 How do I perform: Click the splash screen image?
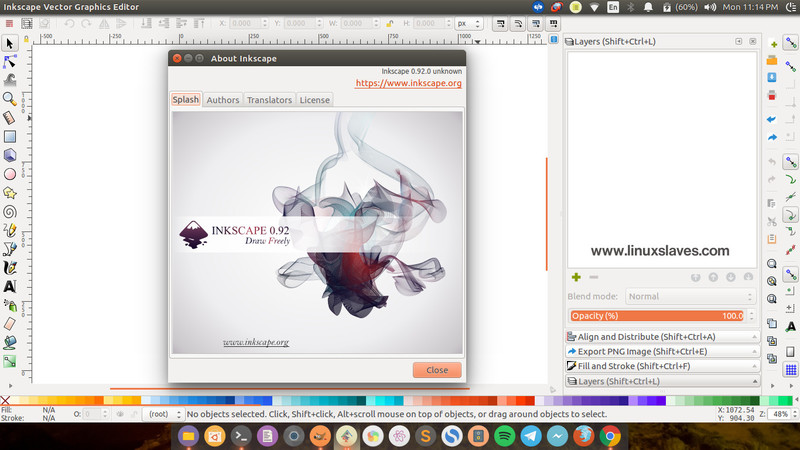pos(317,233)
